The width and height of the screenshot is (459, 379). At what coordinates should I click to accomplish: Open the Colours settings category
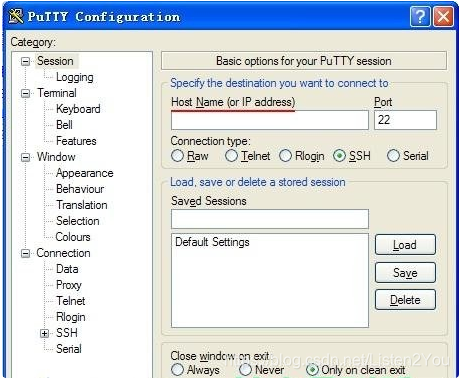73,237
